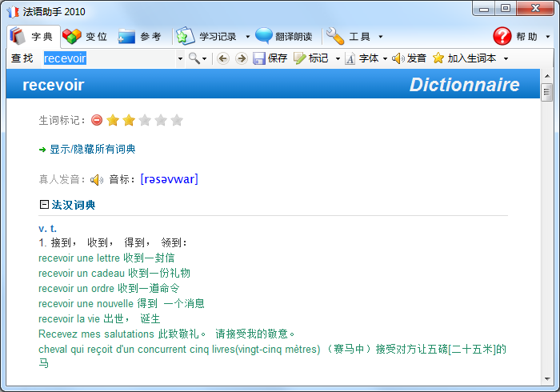Click the 工具 wrench icon
Image resolution: width=560 pixels, height=392 pixels.
335,36
